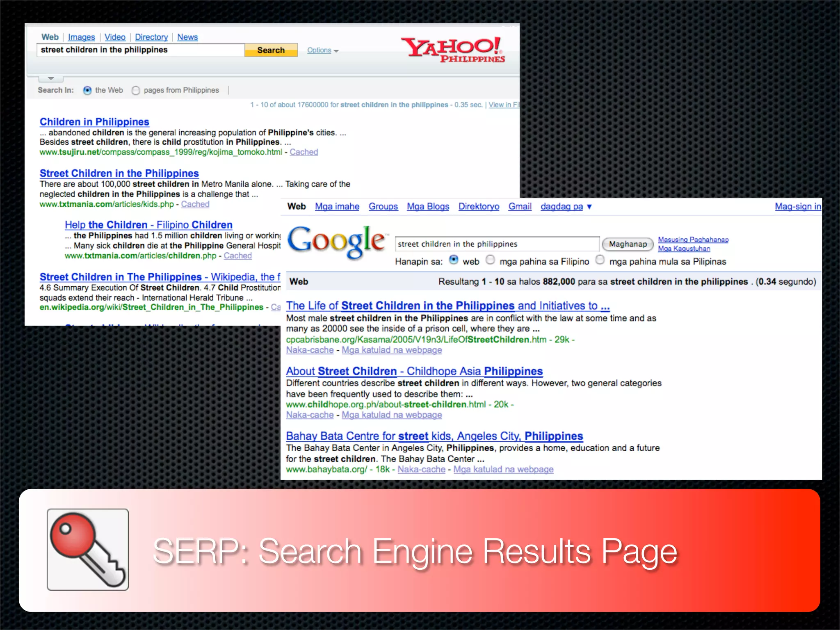
Task: Select the Yahoo Web tab
Action: pos(50,37)
